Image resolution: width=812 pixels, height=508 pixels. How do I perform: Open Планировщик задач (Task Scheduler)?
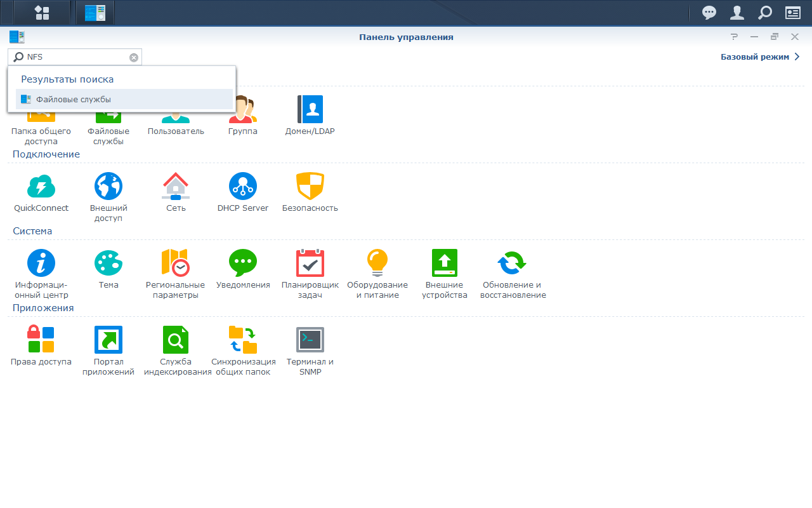click(310, 274)
